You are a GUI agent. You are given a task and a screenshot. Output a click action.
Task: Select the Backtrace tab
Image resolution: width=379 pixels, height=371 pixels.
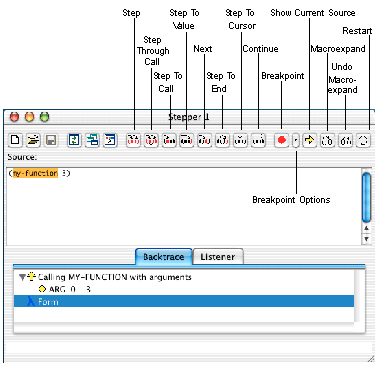(164, 257)
